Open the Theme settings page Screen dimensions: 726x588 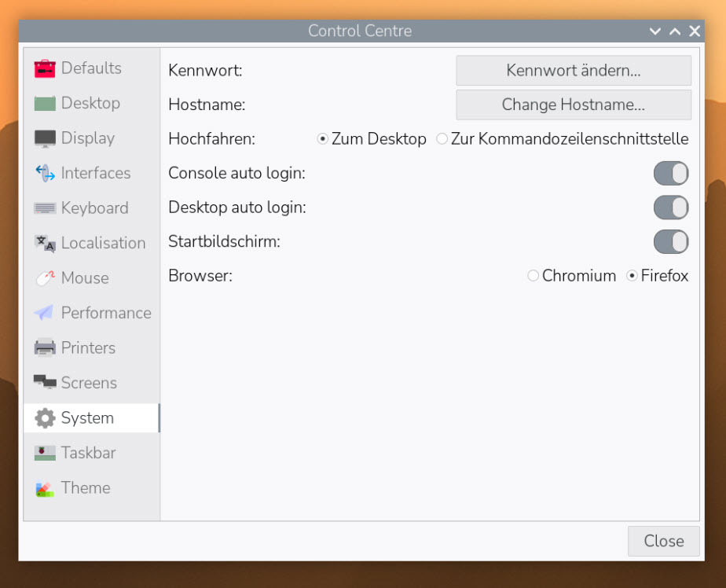coord(85,487)
